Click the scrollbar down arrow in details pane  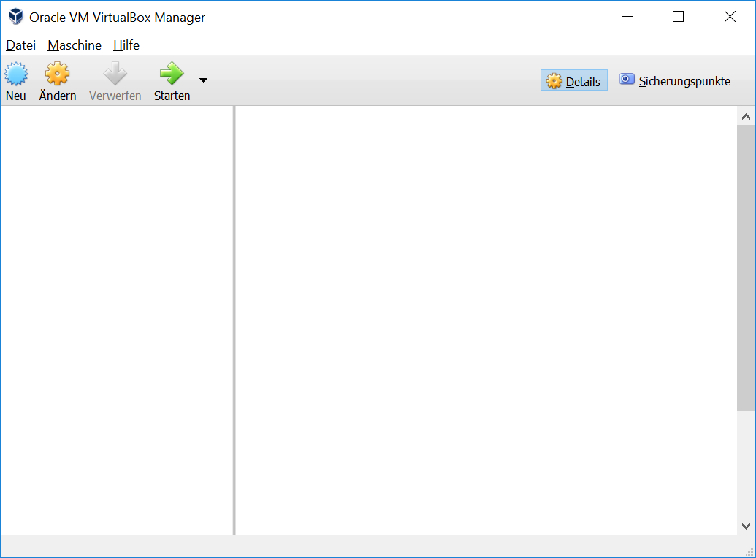point(745,526)
